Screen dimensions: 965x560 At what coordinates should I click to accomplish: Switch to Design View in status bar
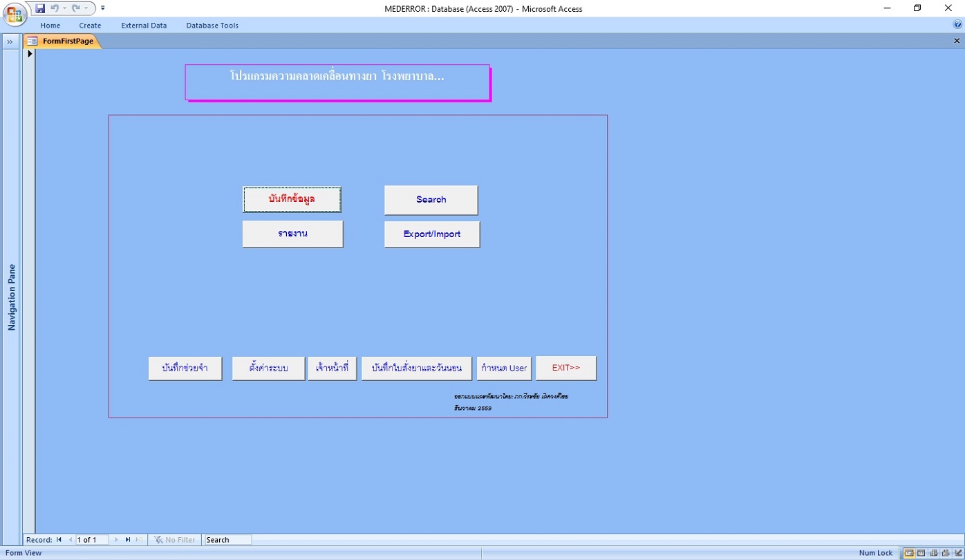click(x=957, y=553)
